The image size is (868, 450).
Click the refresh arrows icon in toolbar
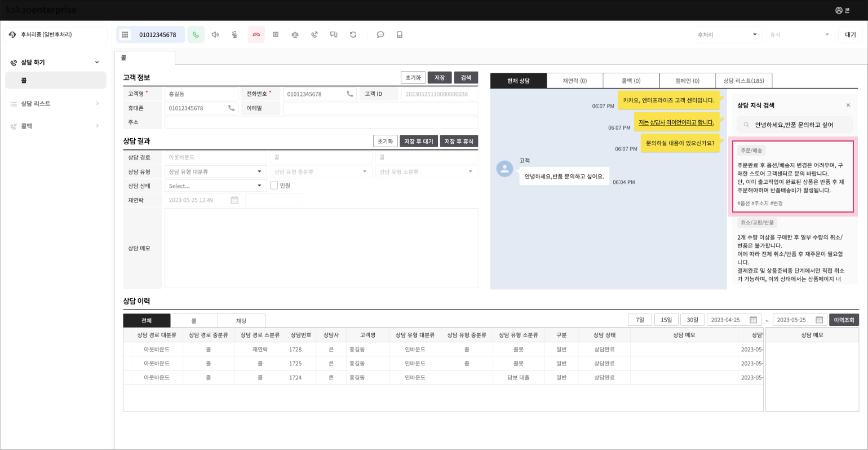coord(353,35)
